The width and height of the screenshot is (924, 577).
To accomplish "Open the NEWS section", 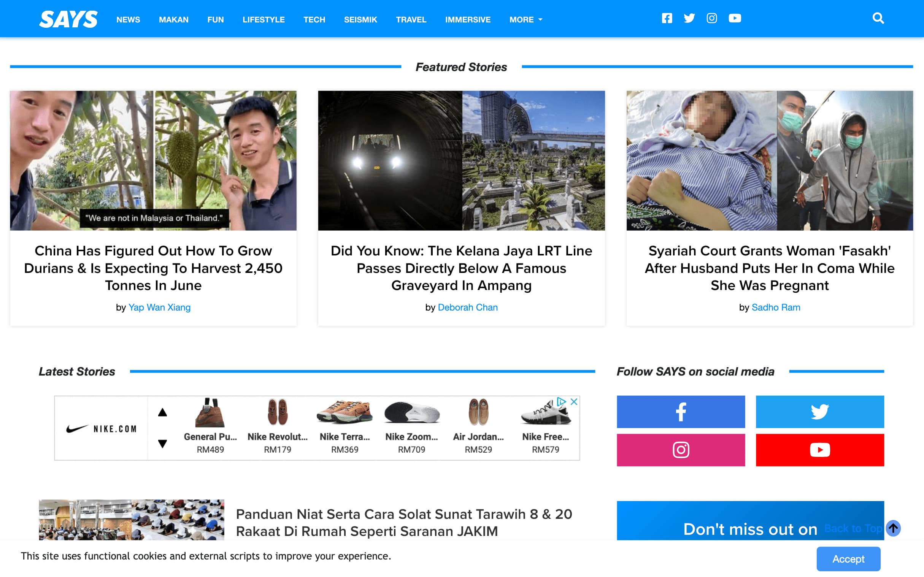I will tap(128, 19).
